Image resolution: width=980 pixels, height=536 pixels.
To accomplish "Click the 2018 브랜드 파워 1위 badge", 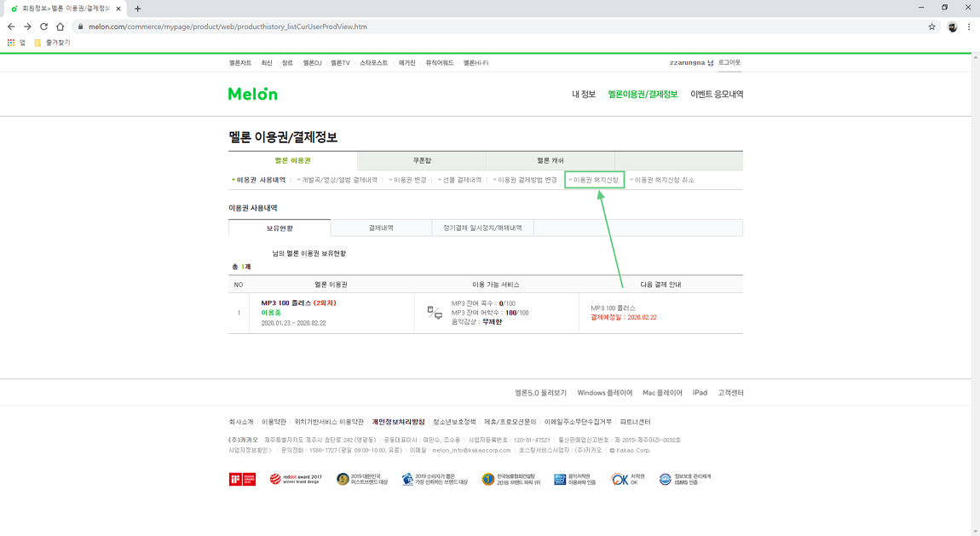I will click(x=510, y=479).
